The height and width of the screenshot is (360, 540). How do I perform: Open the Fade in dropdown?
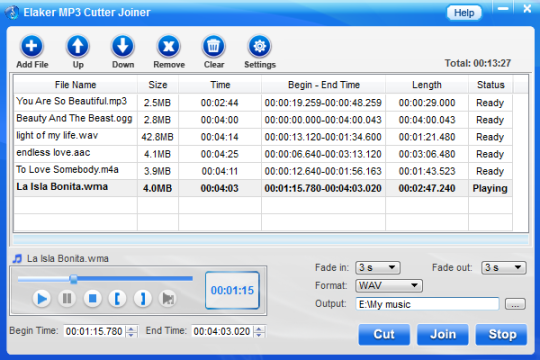pos(378,268)
